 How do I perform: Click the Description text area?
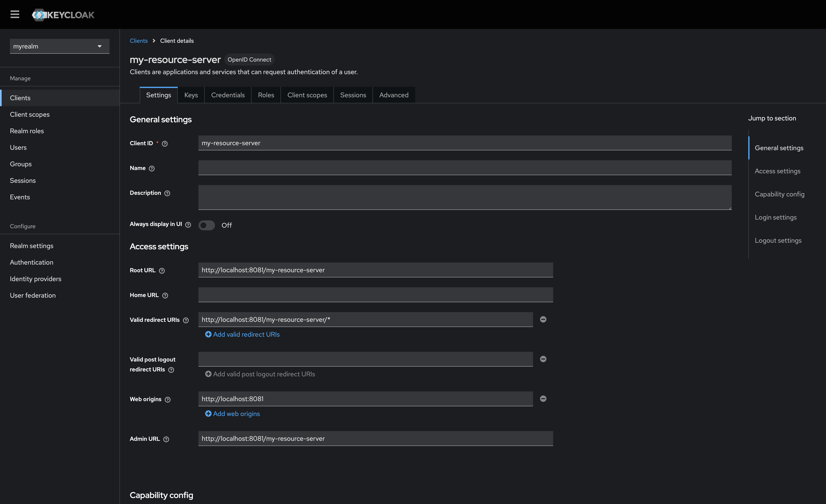tap(465, 198)
